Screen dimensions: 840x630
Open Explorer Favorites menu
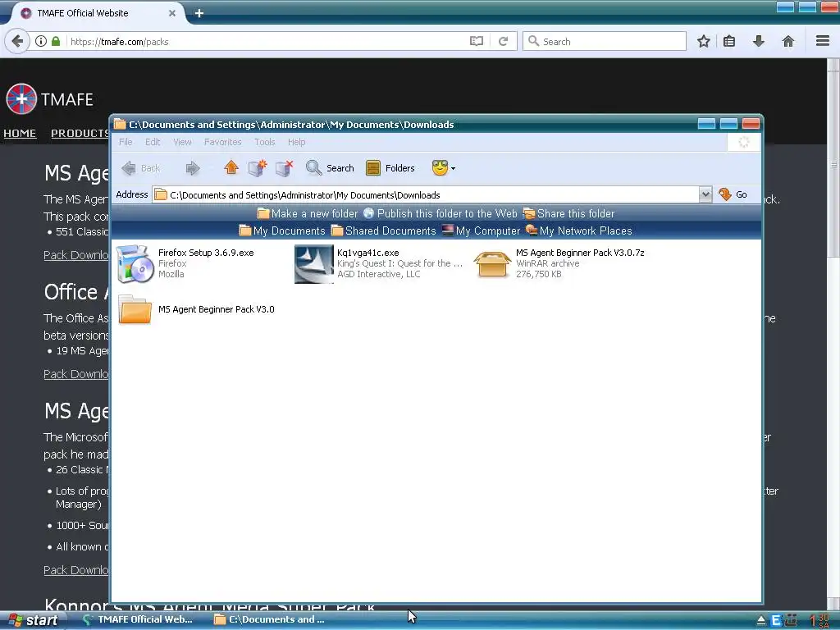pos(223,142)
